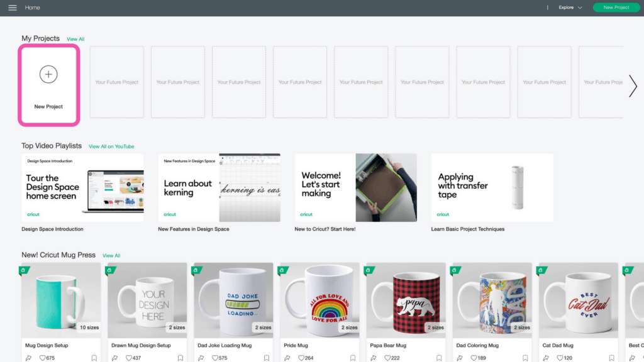Show more projects with right arrow

(x=633, y=85)
